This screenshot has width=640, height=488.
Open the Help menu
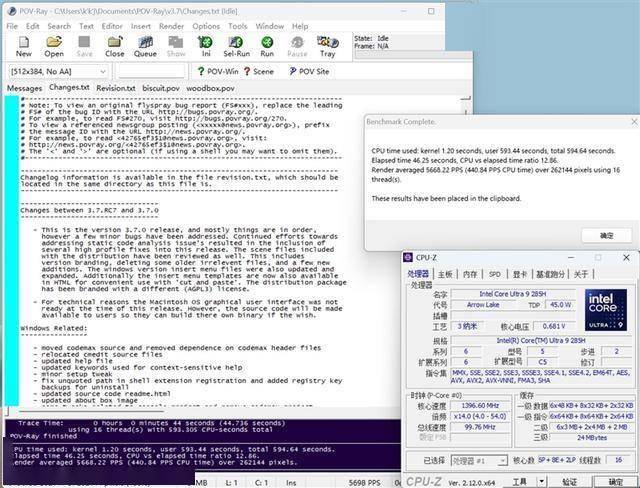tap(300, 26)
